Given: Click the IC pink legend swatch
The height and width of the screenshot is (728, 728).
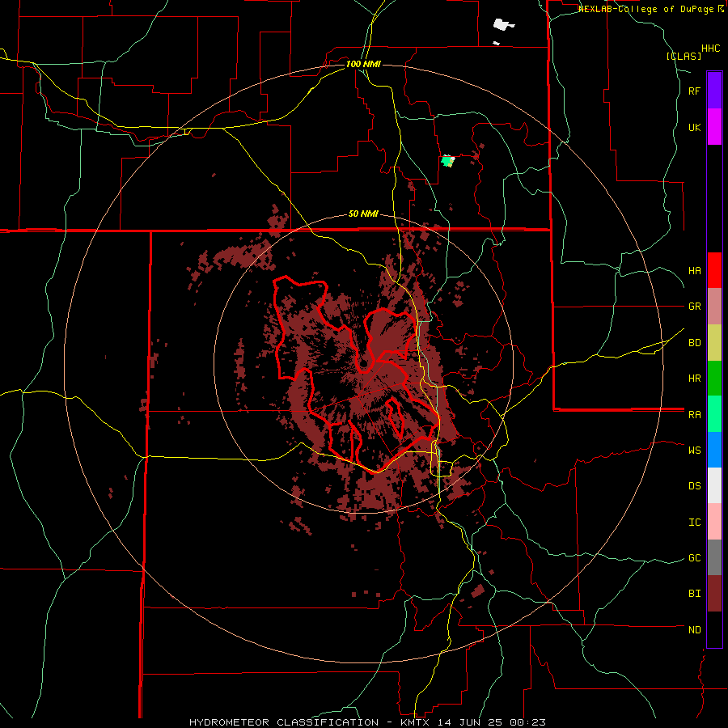Looking at the screenshot, I should [714, 522].
